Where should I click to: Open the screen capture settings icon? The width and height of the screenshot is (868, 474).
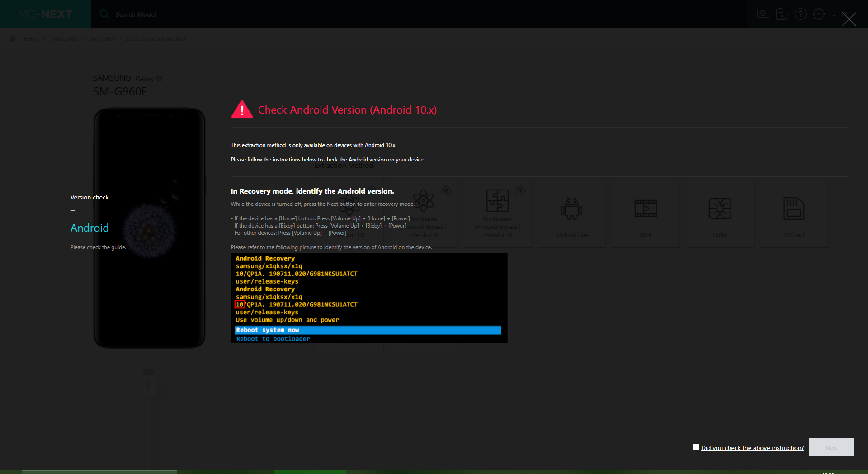click(763, 14)
